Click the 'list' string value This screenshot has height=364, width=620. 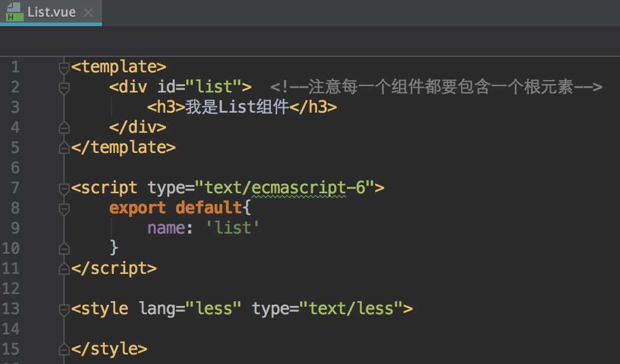point(232,228)
